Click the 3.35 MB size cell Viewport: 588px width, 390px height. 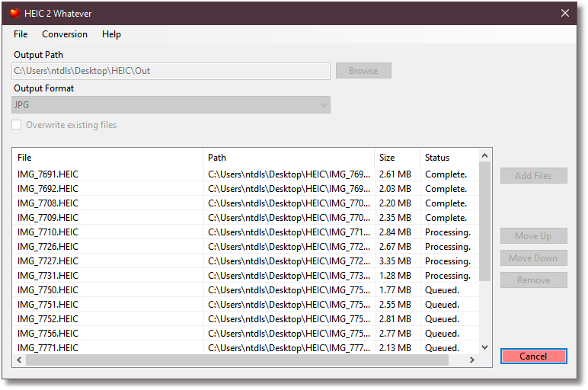pos(395,261)
